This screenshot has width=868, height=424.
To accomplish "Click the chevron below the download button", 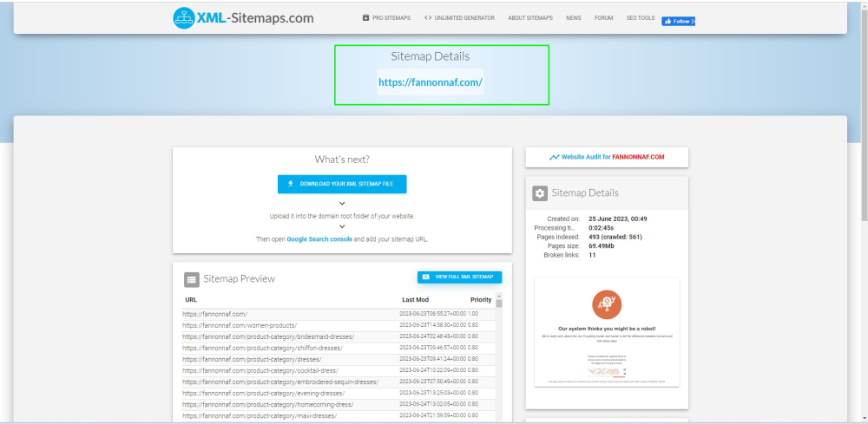I will [x=342, y=204].
